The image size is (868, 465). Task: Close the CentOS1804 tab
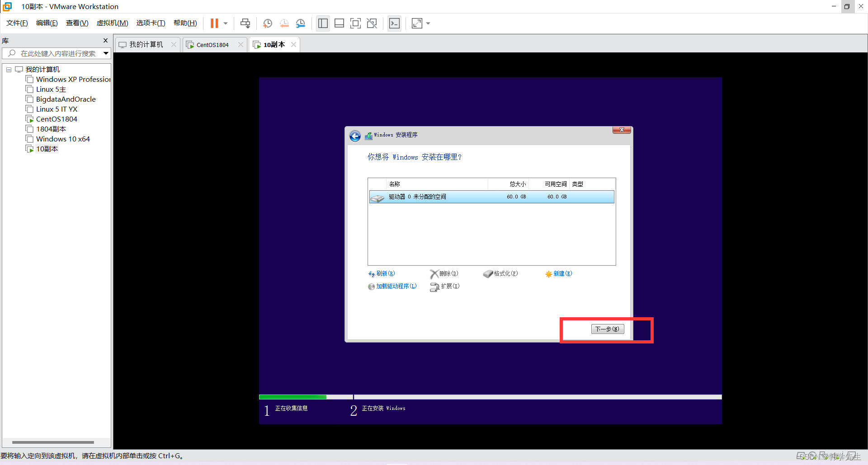tap(241, 44)
